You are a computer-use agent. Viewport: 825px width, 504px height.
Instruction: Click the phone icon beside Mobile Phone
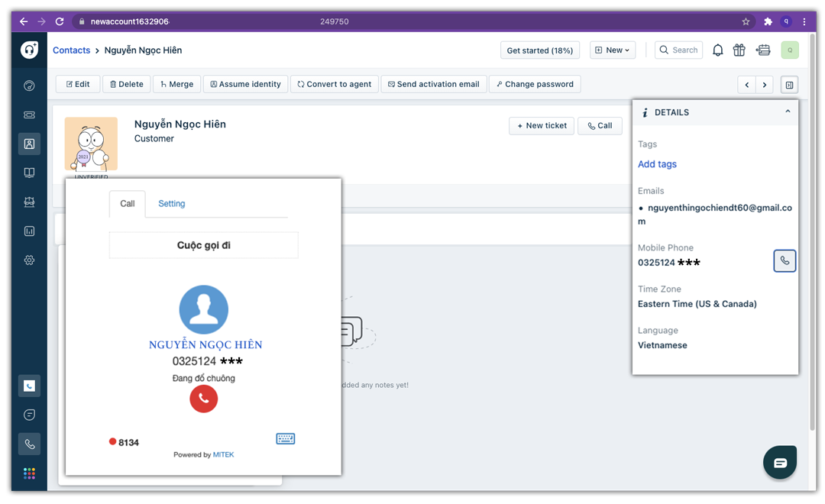tap(785, 261)
